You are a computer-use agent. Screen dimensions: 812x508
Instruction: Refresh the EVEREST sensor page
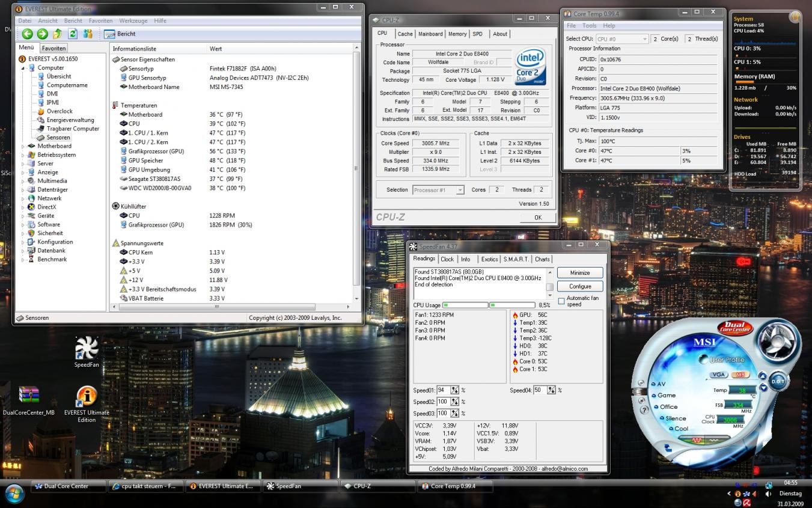(x=73, y=34)
